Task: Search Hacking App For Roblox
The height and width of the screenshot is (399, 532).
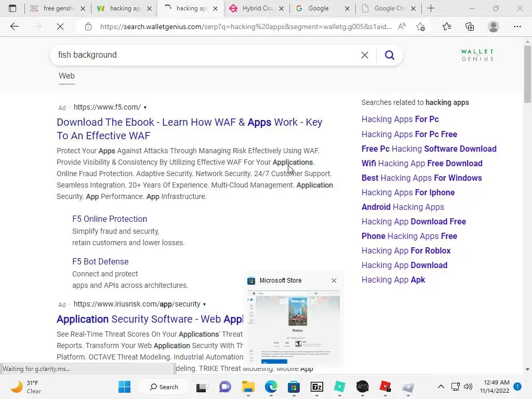Action: coord(406,251)
